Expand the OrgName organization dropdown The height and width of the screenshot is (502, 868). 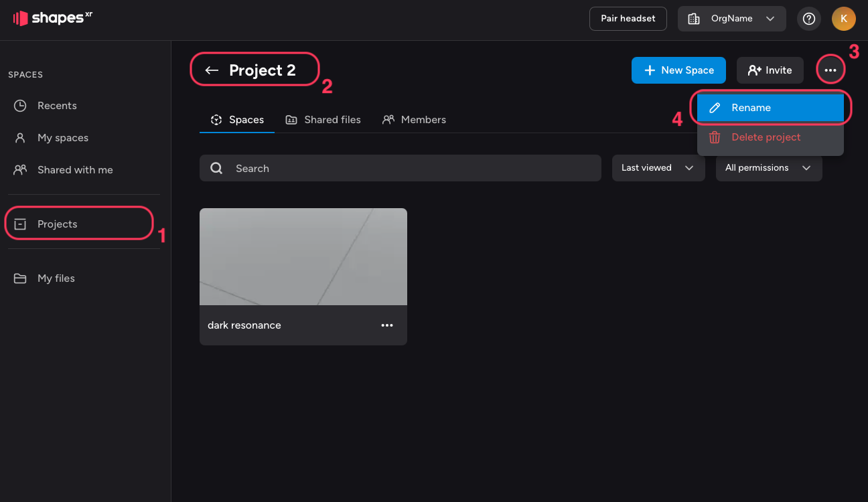coord(731,19)
